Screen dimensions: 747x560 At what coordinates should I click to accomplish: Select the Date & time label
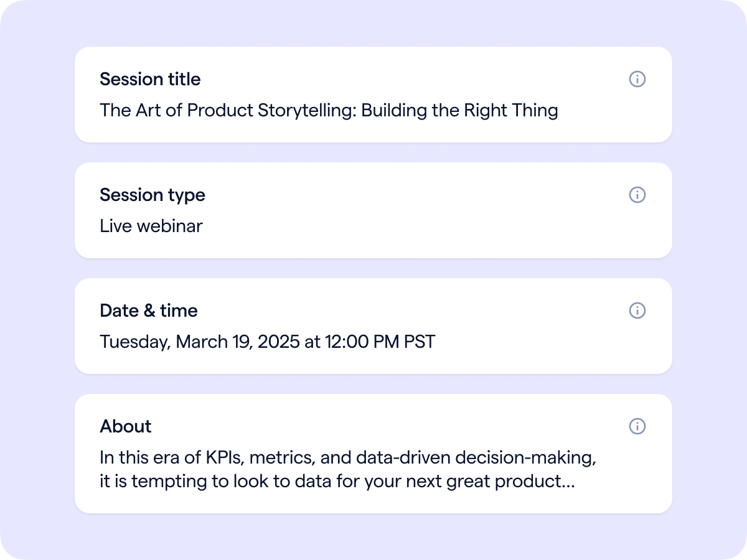click(148, 310)
